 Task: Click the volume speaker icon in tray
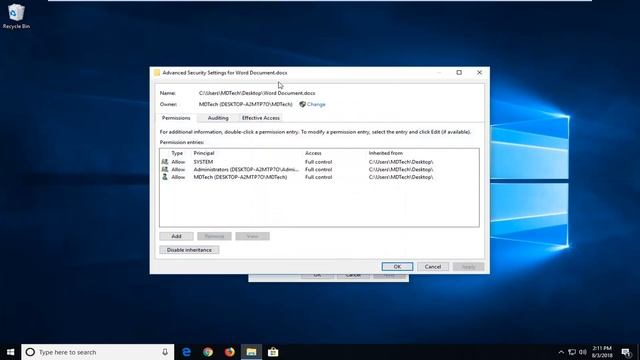click(582, 352)
